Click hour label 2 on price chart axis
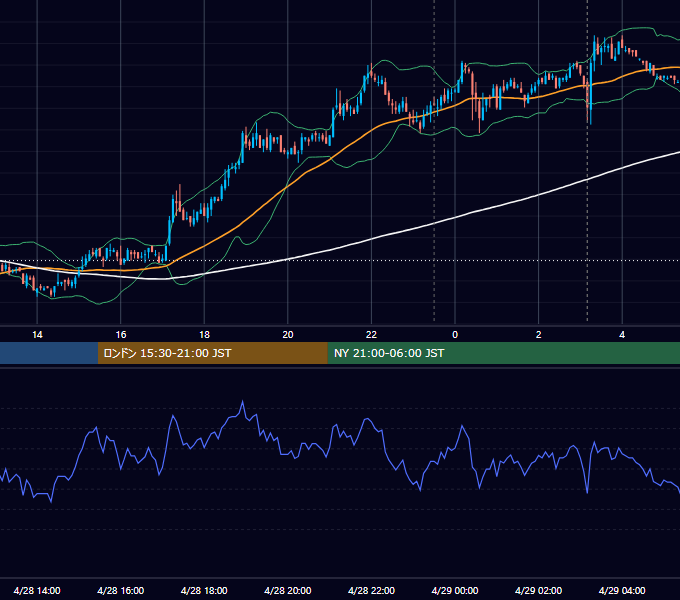Image resolution: width=680 pixels, height=600 pixels. tap(539, 335)
